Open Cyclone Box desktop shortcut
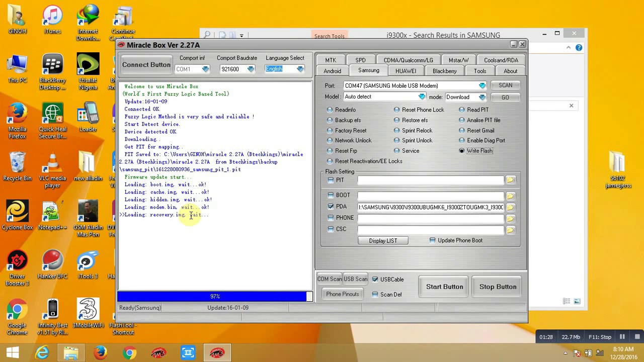 [x=17, y=216]
